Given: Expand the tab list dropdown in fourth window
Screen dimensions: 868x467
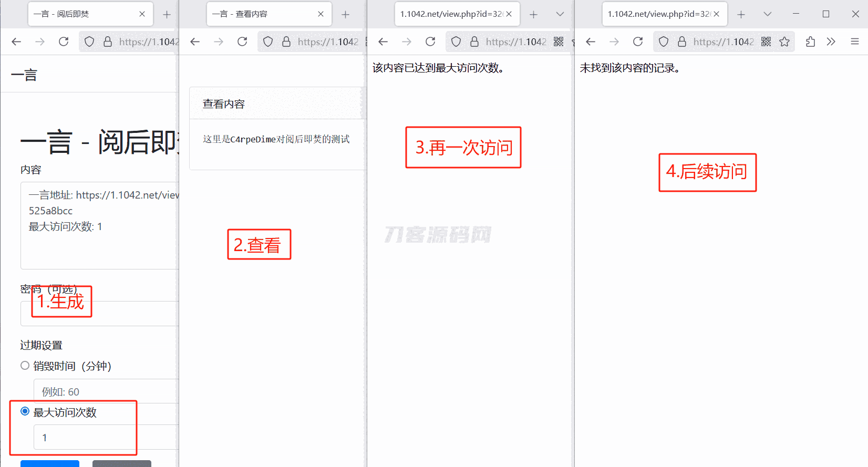Looking at the screenshot, I should [x=768, y=14].
